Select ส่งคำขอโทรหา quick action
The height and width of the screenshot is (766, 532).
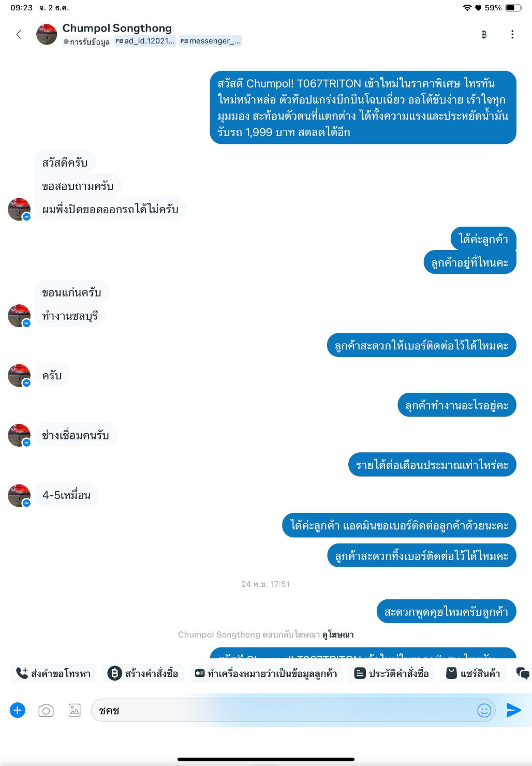tap(54, 673)
